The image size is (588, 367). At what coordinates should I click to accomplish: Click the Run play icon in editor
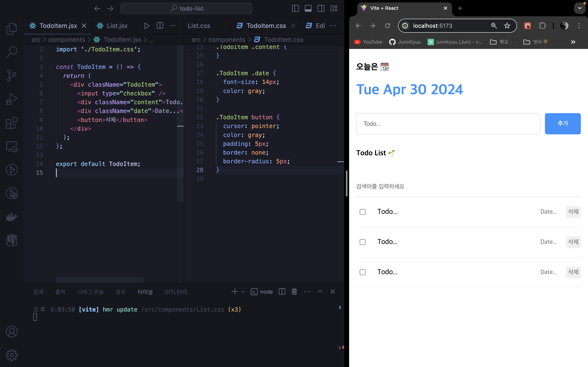coord(147,26)
